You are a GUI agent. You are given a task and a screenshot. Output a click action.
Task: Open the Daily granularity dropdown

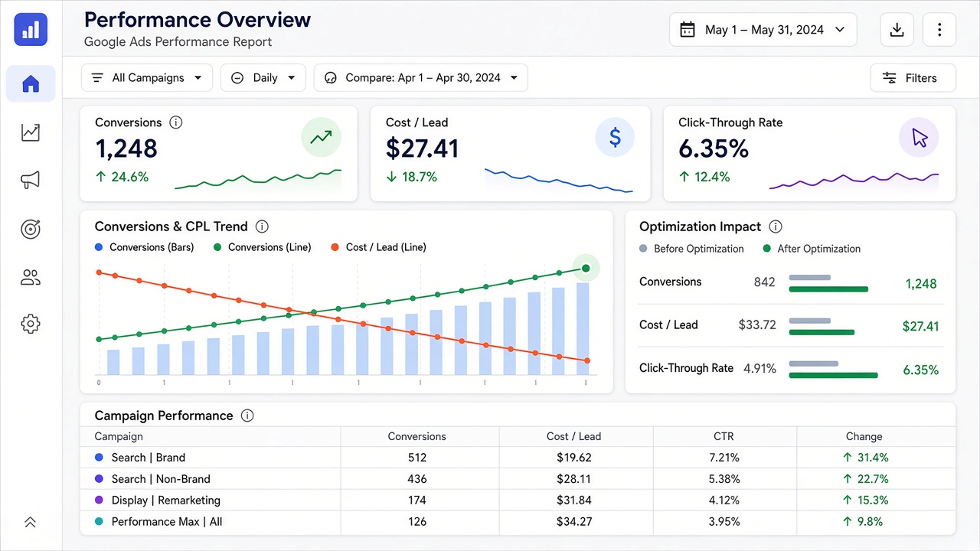263,77
